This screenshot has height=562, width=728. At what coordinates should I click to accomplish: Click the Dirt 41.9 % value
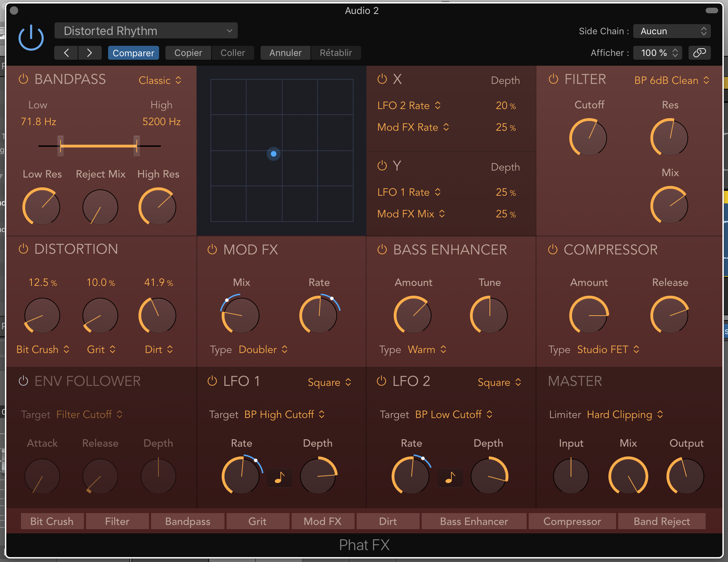tap(159, 282)
